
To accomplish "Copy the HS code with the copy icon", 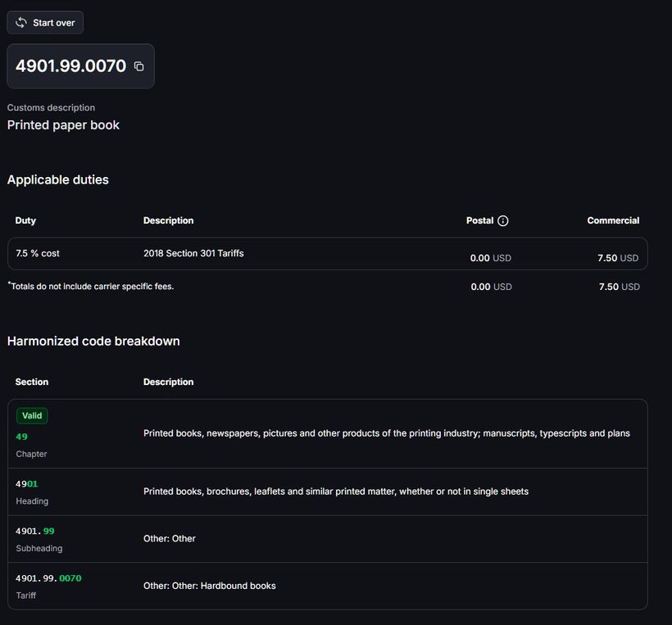I will [138, 66].
